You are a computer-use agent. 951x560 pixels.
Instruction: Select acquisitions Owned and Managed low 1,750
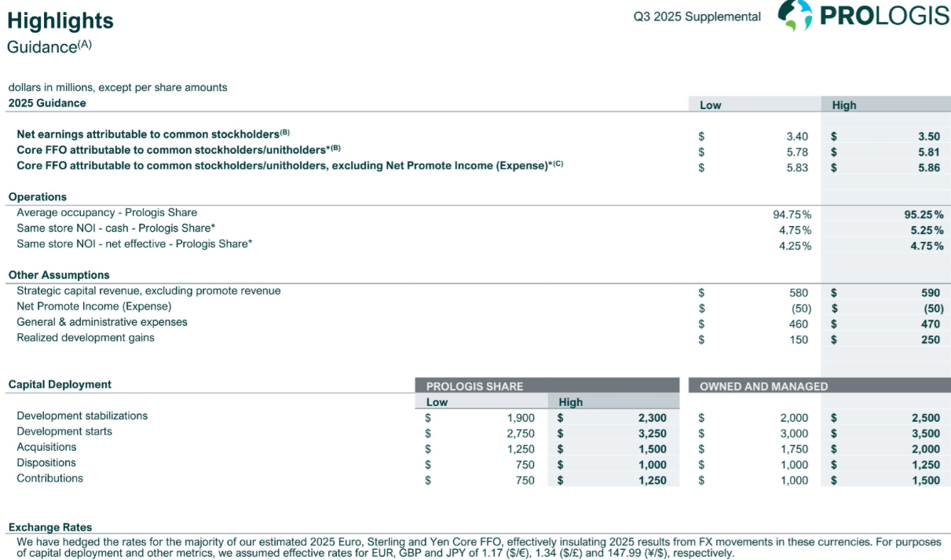tap(795, 449)
